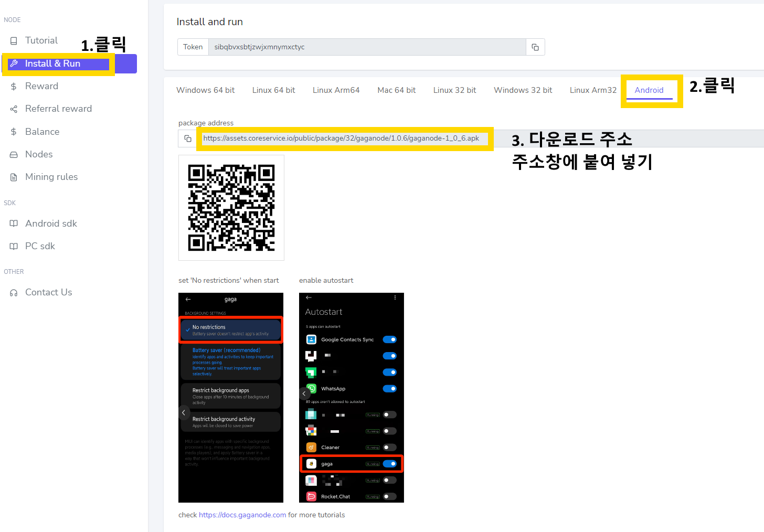Open the Contact Us page
Image resolution: width=764 pixels, height=532 pixels.
[48, 292]
